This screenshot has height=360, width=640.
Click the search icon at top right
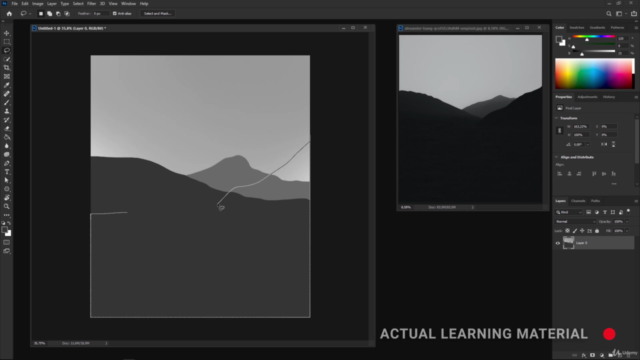pyautogui.click(x=609, y=13)
